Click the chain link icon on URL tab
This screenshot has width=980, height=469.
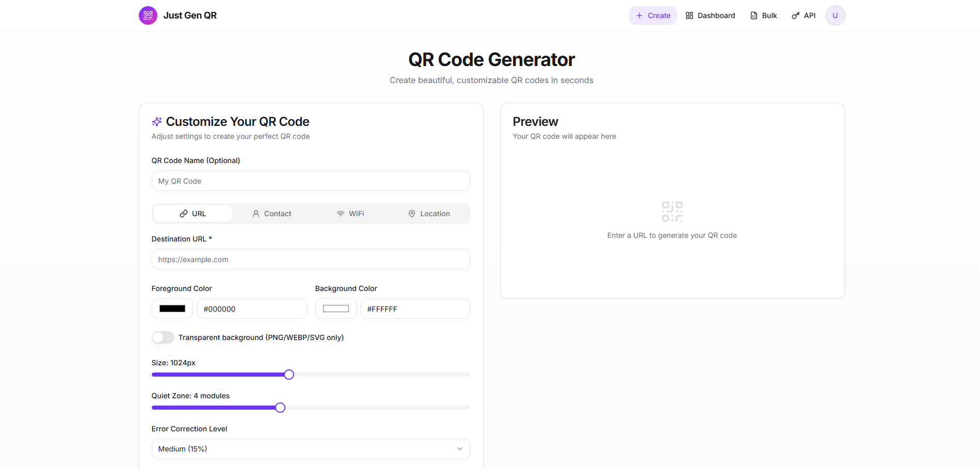184,213
